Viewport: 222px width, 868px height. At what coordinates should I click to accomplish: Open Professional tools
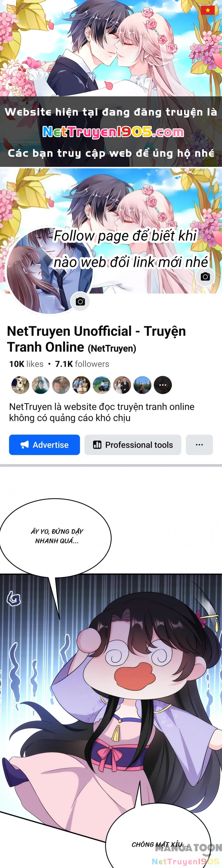pyautogui.click(x=133, y=445)
